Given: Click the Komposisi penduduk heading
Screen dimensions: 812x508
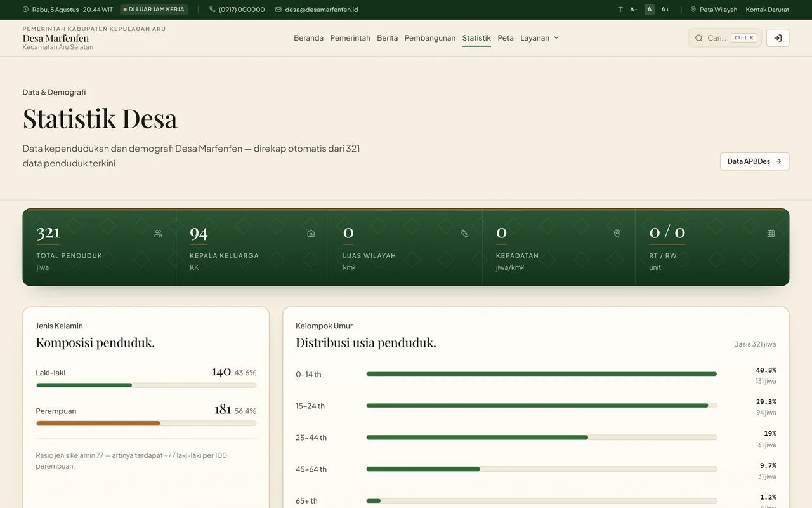Looking at the screenshot, I should [95, 343].
